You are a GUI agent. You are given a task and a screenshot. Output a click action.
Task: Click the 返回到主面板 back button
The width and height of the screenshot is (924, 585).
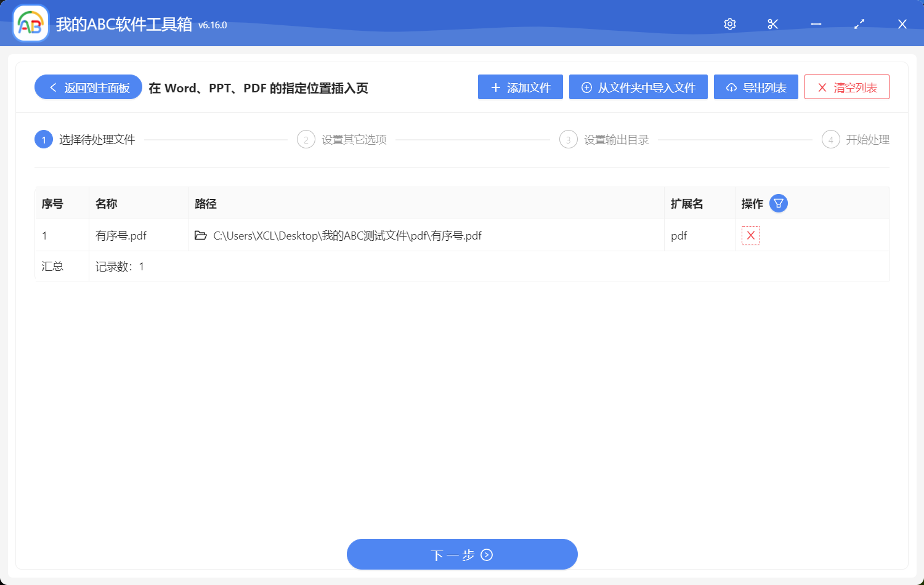point(87,87)
